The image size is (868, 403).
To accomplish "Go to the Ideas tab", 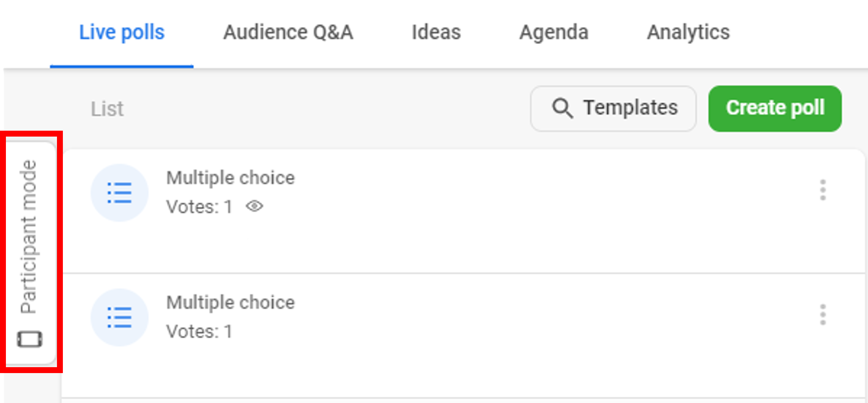I will pos(436,32).
